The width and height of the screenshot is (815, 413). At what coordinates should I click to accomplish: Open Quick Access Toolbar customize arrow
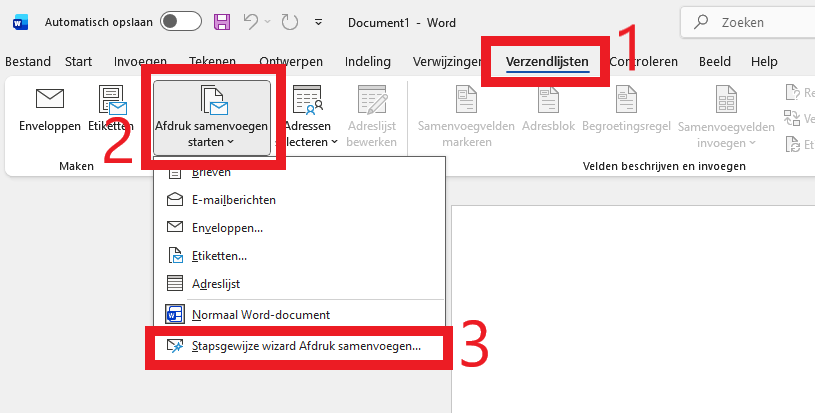318,22
